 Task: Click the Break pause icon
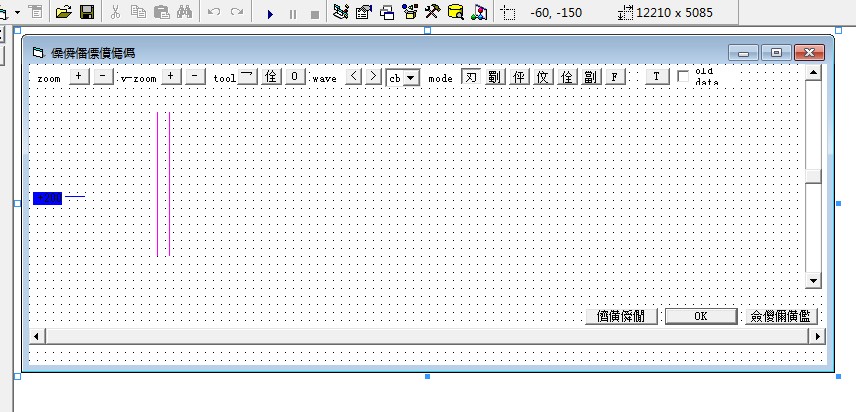(x=293, y=15)
